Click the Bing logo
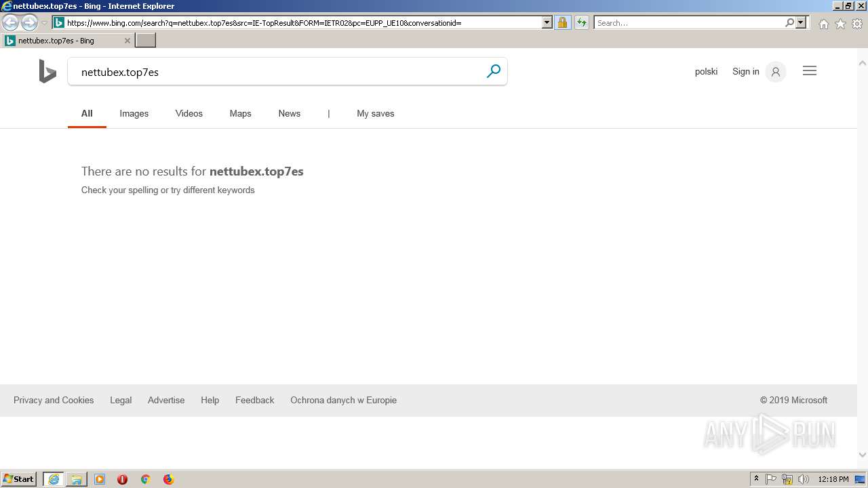This screenshot has width=868, height=488. (47, 71)
